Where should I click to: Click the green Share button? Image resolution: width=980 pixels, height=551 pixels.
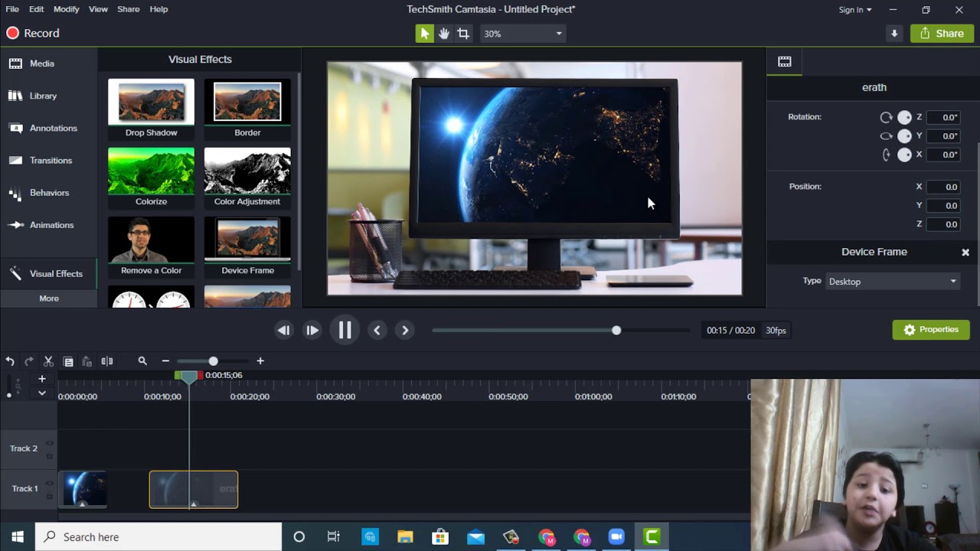[942, 34]
